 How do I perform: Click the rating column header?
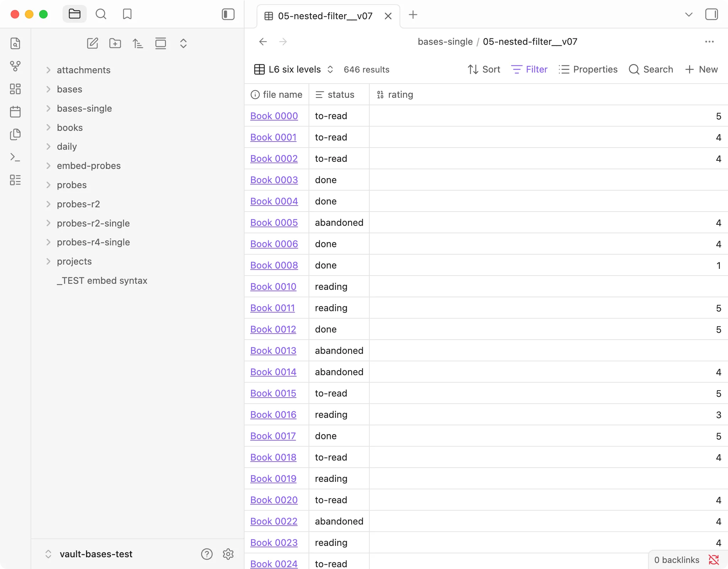click(548, 95)
